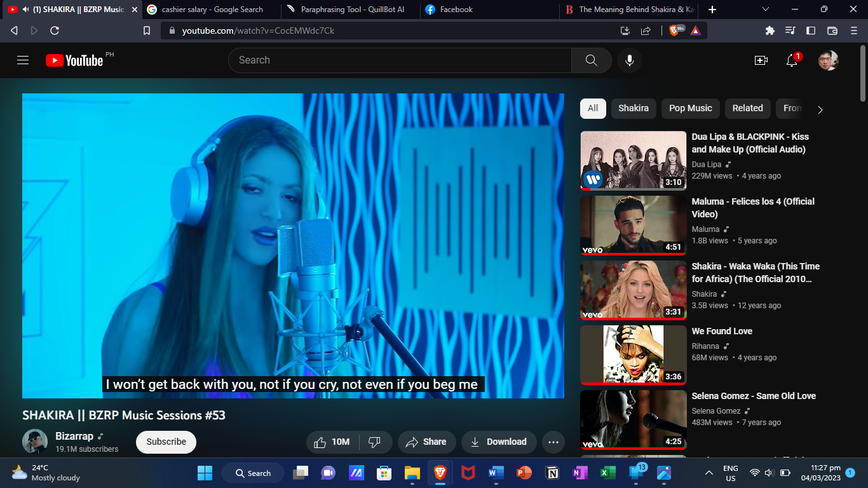The width and height of the screenshot is (868, 488).
Task: Open Maluma Felices los 4 video title
Action: click(x=753, y=208)
